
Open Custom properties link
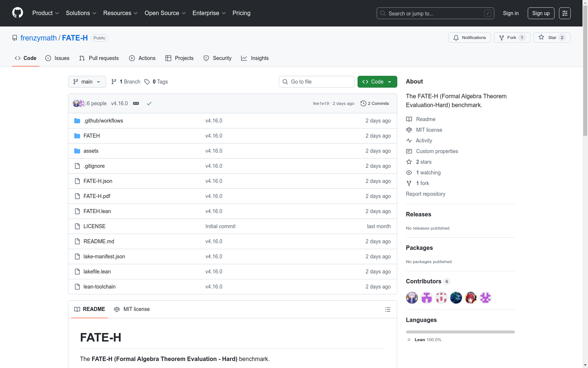(x=432, y=151)
